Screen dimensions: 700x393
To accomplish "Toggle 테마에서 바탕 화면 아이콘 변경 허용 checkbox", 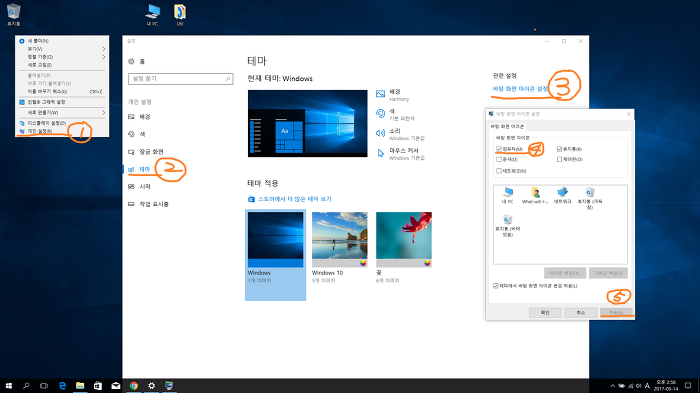I will [496, 286].
